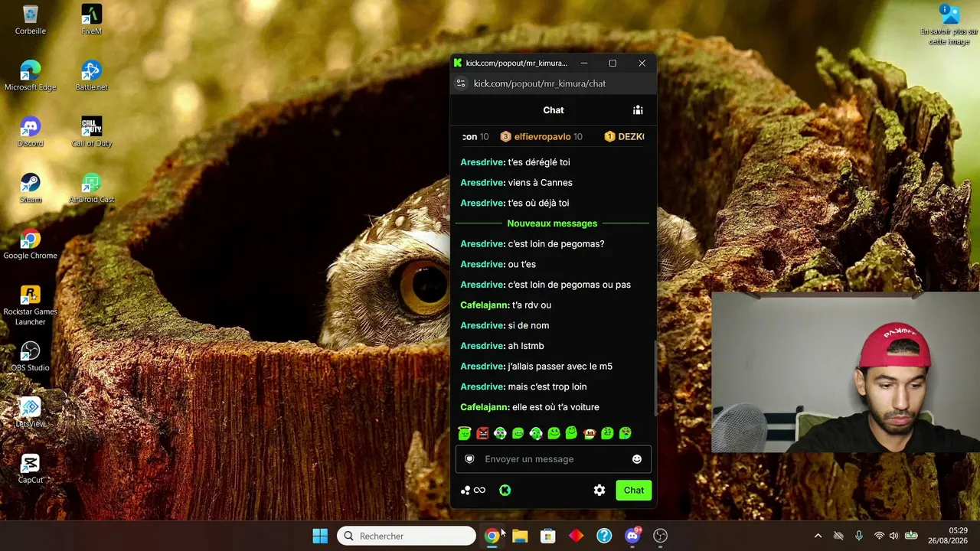
Task: Choose the red-cap emote in quick emotes
Action: [x=590, y=433]
